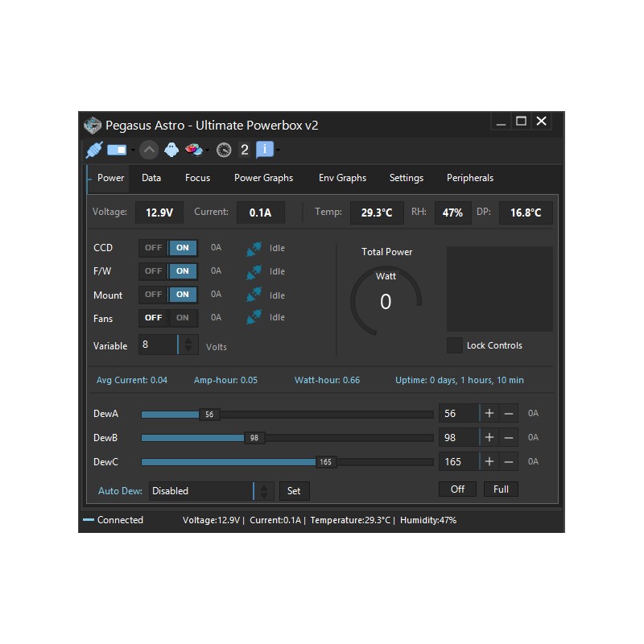Click the DewC value field showing 165
The width and height of the screenshot is (644, 644).
point(459,461)
